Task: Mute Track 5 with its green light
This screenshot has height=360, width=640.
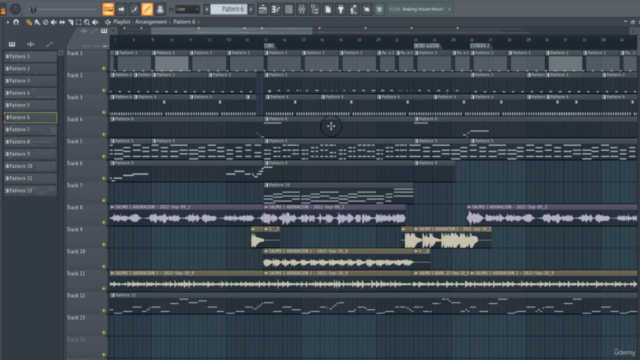Action: click(104, 156)
